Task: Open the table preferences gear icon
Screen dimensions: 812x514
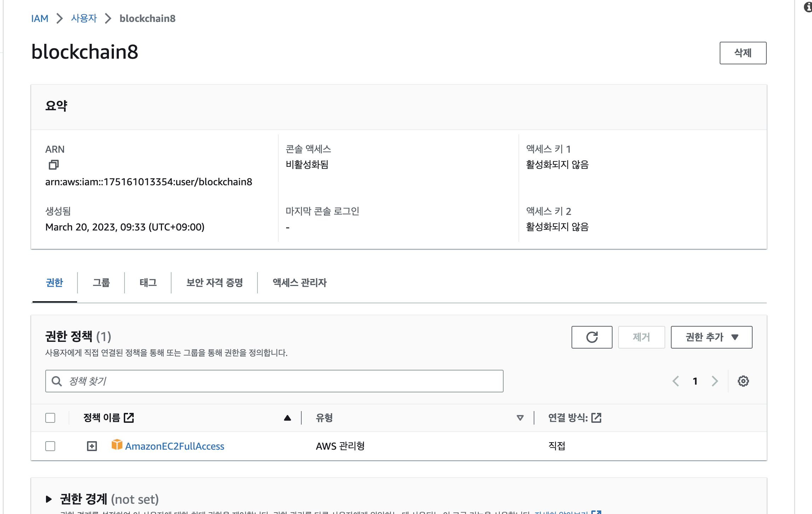Action: (x=743, y=381)
